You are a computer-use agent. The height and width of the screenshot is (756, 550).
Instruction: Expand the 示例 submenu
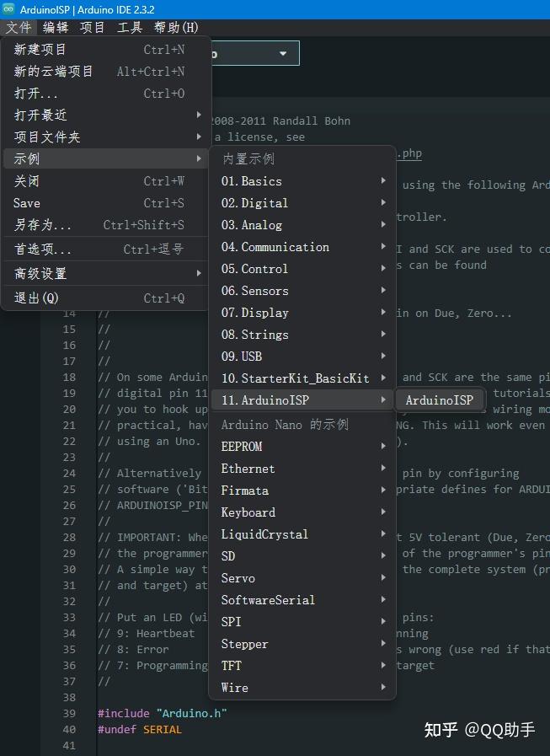click(106, 158)
